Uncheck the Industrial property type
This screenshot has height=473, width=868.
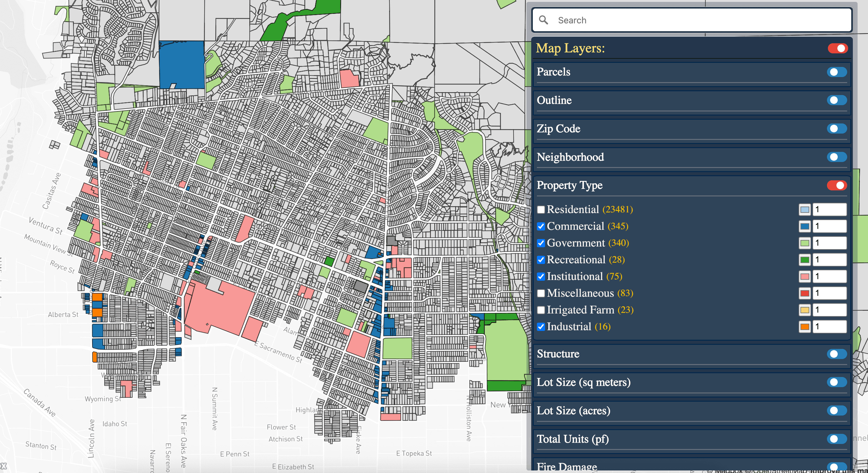[x=541, y=326]
